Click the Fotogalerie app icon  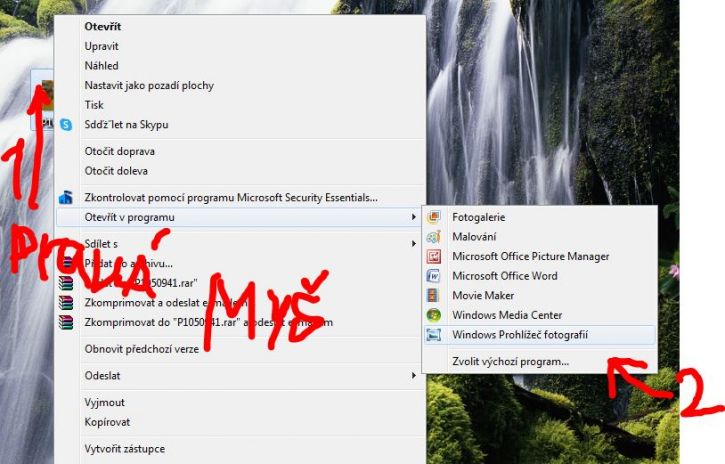433,217
